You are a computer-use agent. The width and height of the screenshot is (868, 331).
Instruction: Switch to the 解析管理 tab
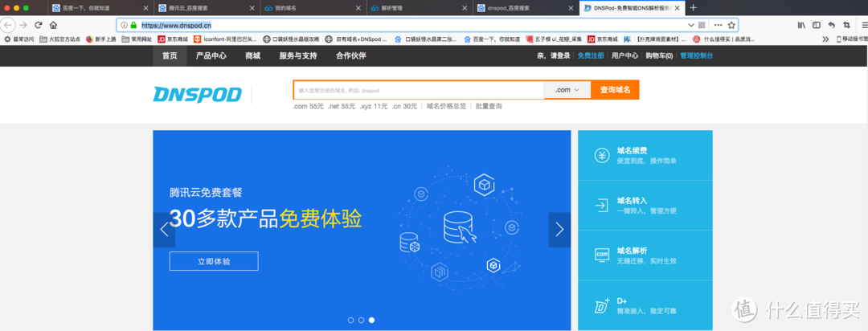point(420,8)
